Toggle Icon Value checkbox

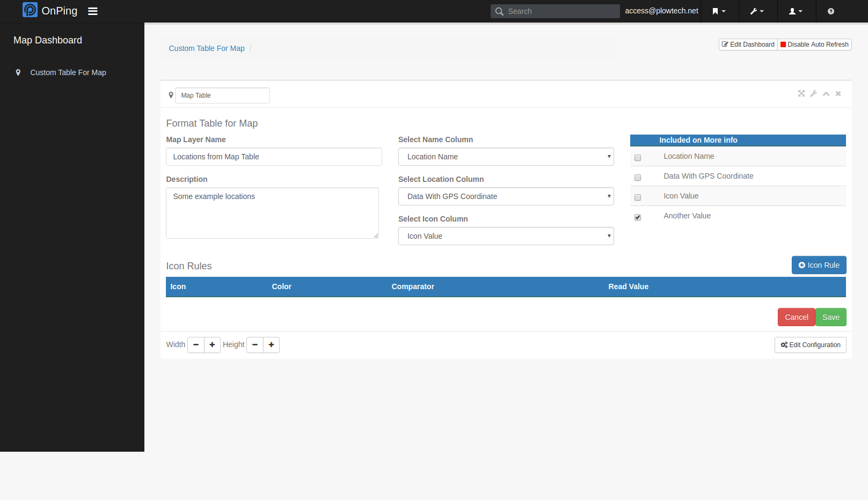pyautogui.click(x=638, y=197)
